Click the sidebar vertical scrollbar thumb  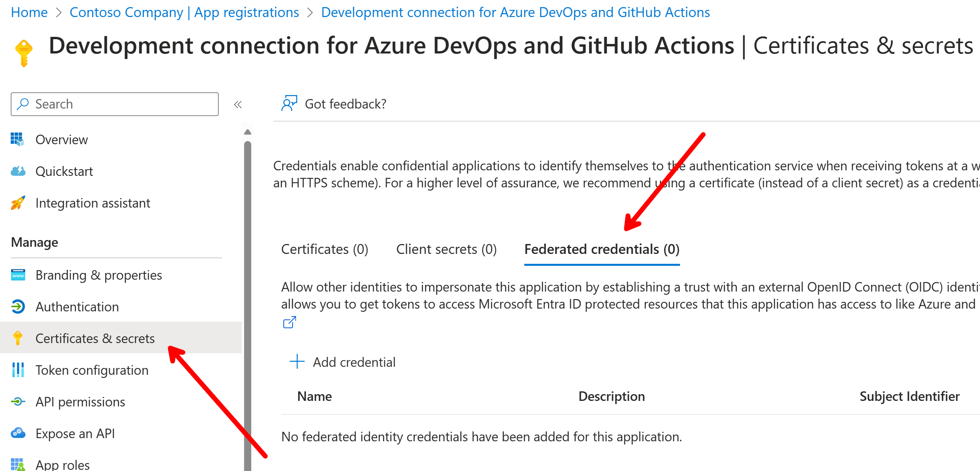click(248, 306)
